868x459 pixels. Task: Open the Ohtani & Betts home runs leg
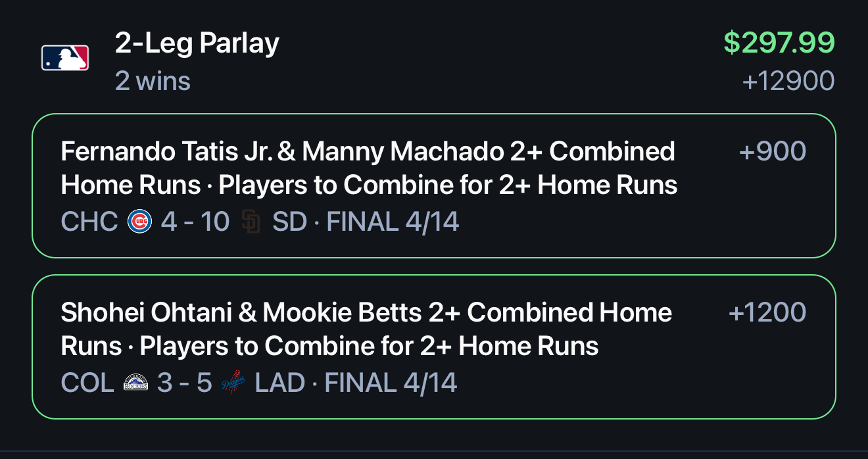pyautogui.click(x=434, y=347)
